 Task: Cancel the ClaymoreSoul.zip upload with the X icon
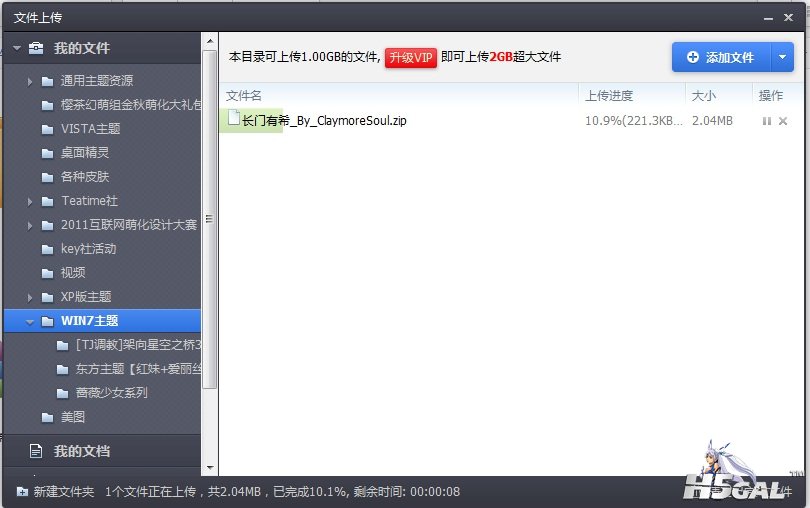783,121
